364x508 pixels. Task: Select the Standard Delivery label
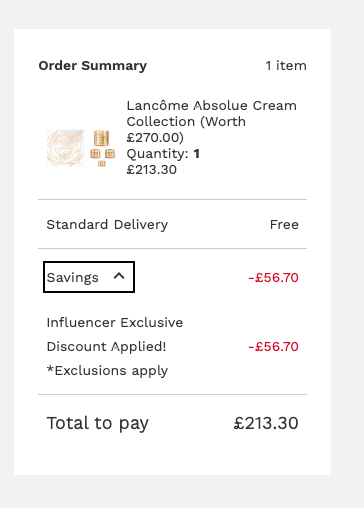coord(107,225)
